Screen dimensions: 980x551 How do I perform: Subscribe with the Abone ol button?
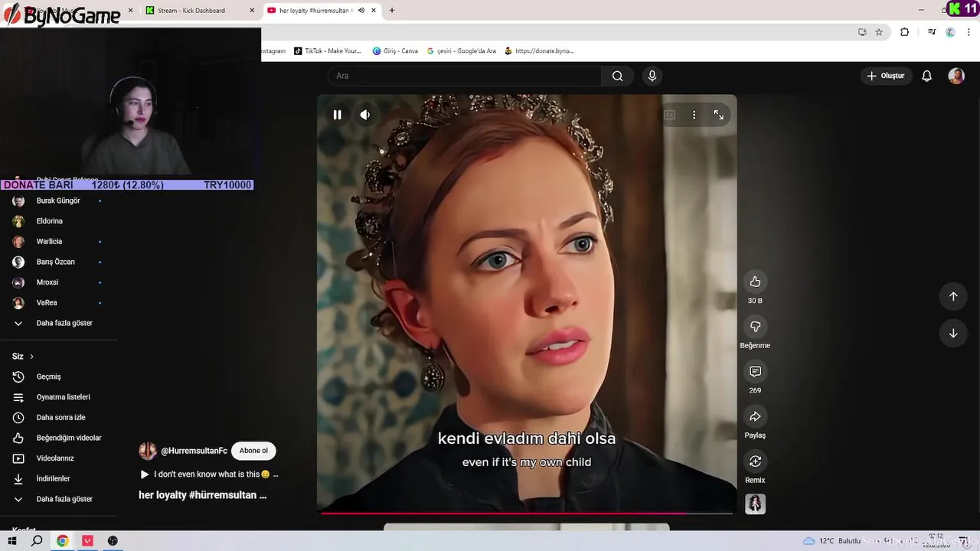pos(253,451)
